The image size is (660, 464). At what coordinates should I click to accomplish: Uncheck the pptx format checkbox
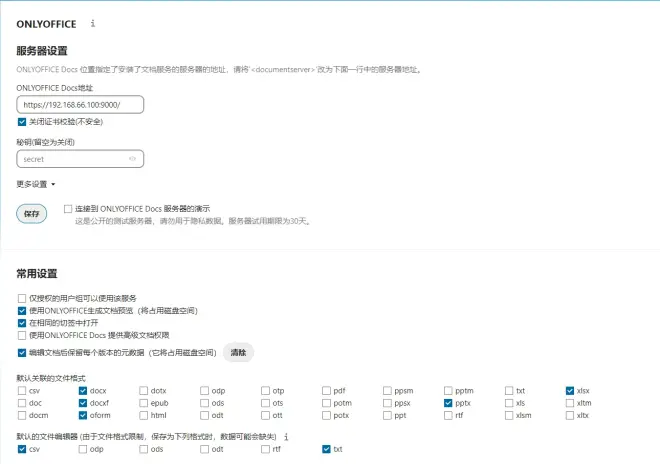pos(448,403)
